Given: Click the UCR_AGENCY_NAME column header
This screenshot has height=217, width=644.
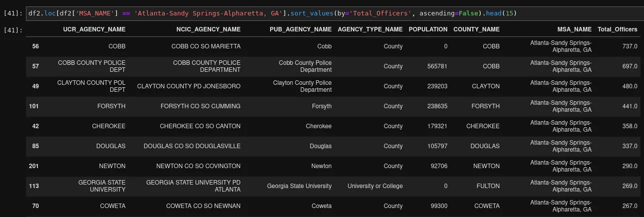Looking at the screenshot, I should tap(94, 29).
